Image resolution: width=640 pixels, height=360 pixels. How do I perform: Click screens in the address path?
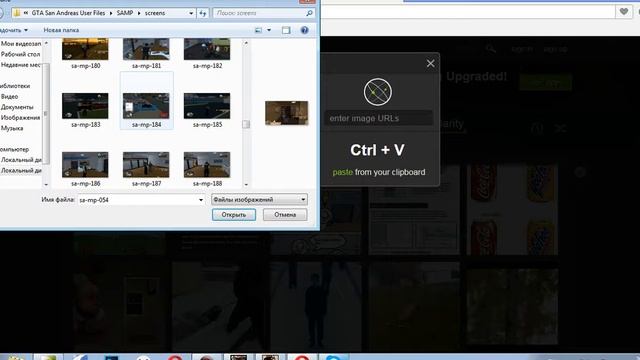(x=155, y=13)
